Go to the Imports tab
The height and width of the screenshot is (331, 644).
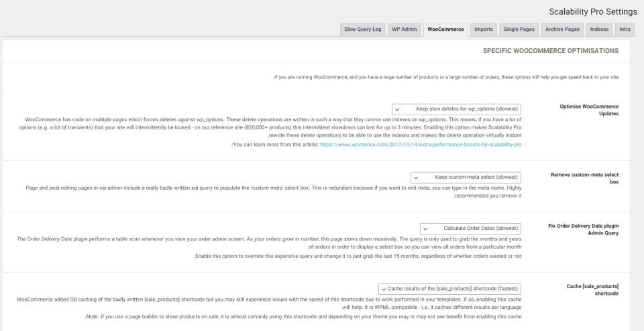pos(483,29)
